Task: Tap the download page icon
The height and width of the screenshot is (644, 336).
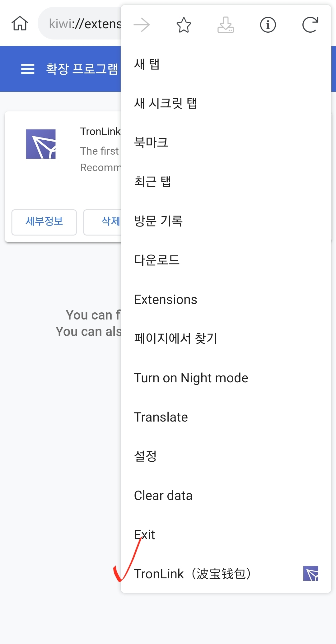Action: pos(226,25)
